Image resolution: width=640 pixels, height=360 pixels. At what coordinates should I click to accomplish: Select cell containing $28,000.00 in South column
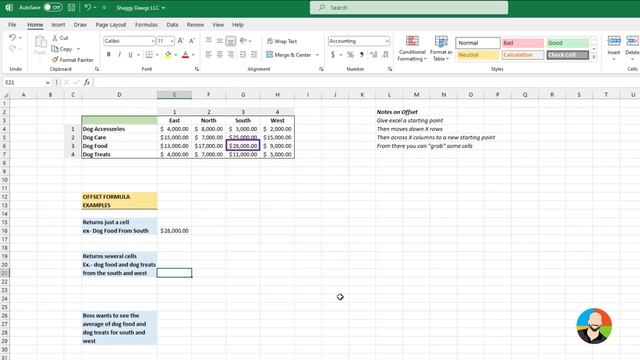243,146
